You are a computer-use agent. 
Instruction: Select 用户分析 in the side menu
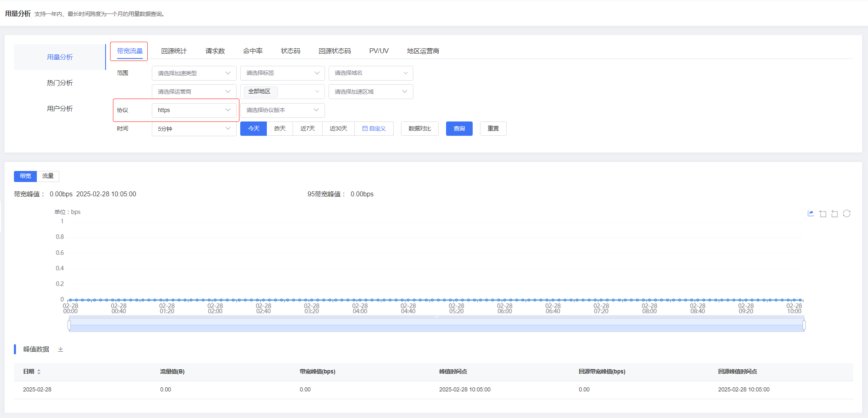60,109
